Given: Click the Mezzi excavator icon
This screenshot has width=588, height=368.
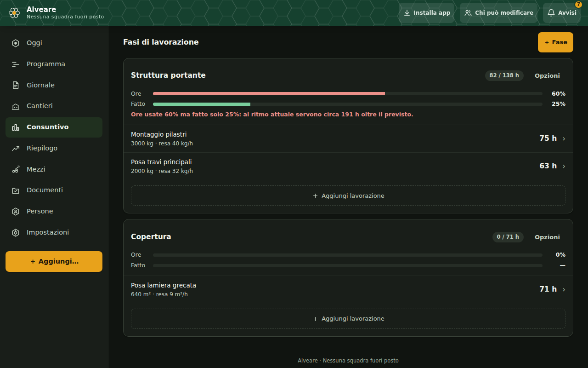Looking at the screenshot, I should coord(16,169).
